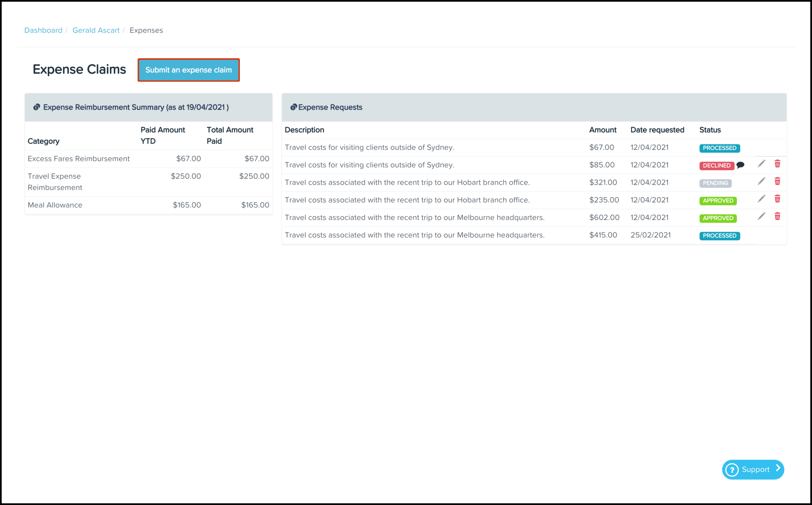Select the Meal Allowance category row

pos(55,205)
